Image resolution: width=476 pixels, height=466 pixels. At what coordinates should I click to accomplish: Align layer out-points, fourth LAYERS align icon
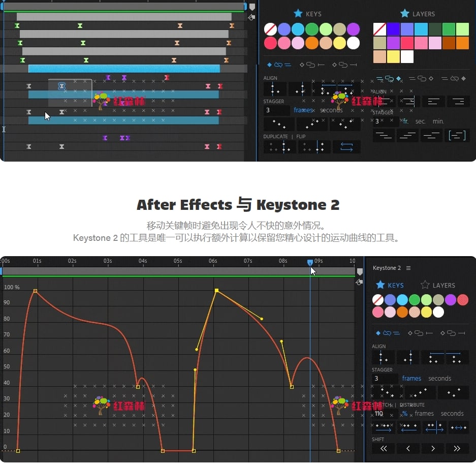click(458, 101)
